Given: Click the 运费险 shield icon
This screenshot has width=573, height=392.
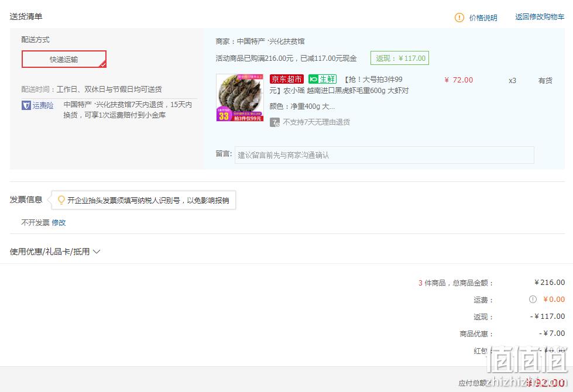Looking at the screenshot, I should [x=26, y=105].
